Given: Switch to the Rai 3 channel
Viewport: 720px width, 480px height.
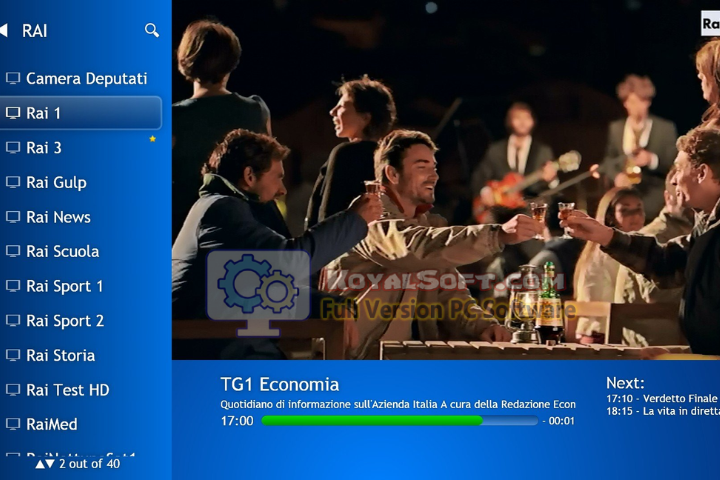Looking at the screenshot, I should click(81, 147).
